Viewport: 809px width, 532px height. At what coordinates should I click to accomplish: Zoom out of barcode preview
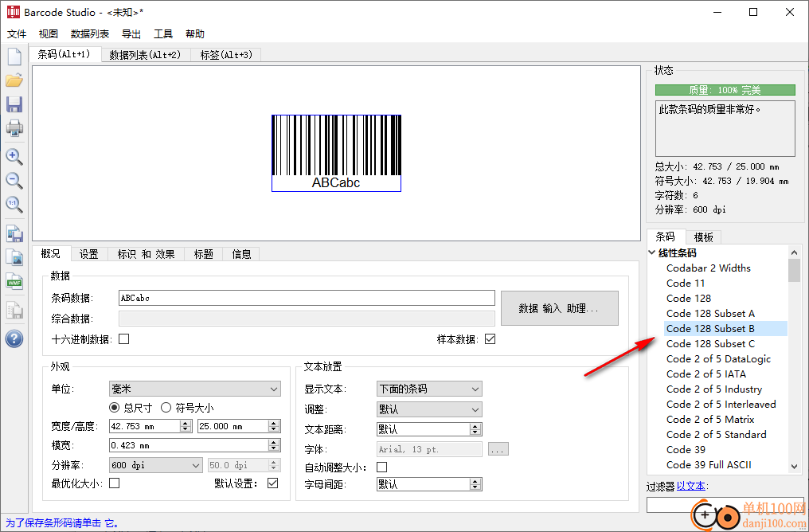coord(14,181)
